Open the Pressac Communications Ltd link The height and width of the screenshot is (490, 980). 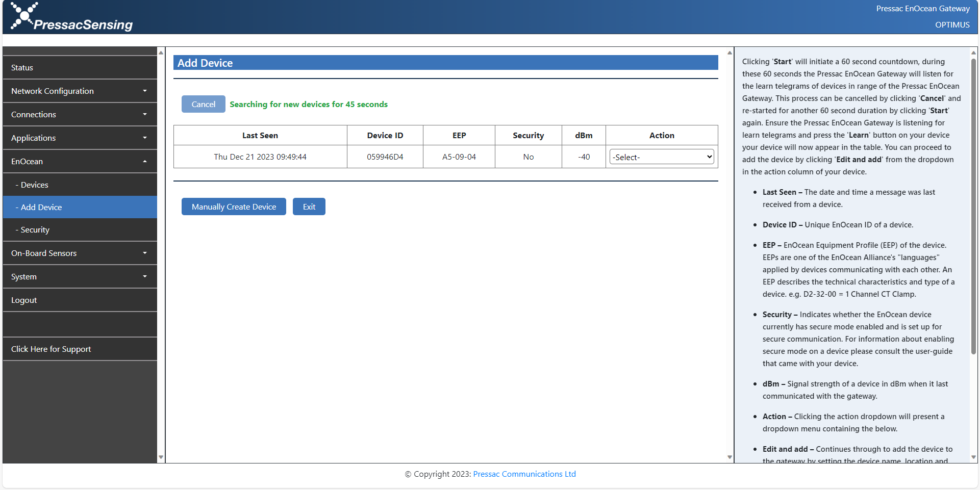[524, 474]
